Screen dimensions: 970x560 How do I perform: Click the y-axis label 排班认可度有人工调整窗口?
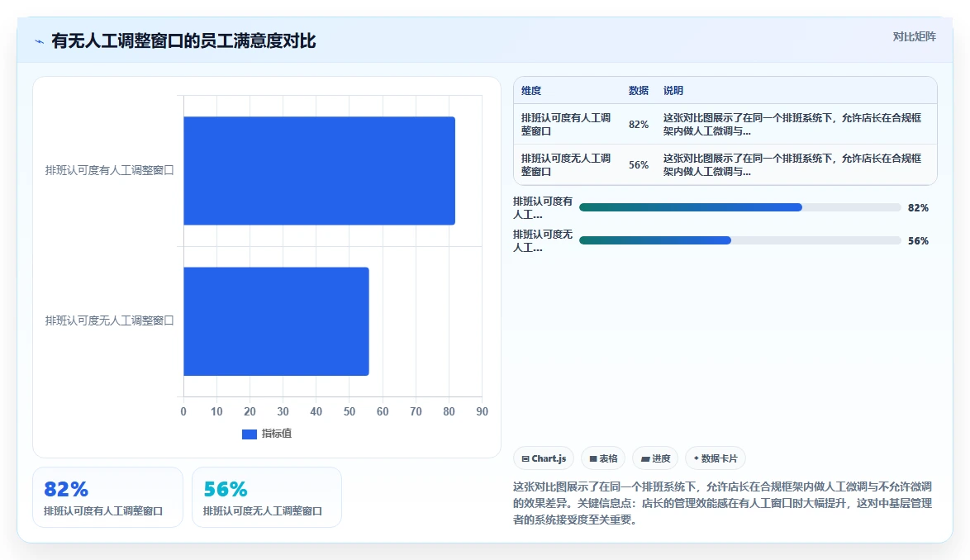pyautogui.click(x=110, y=171)
